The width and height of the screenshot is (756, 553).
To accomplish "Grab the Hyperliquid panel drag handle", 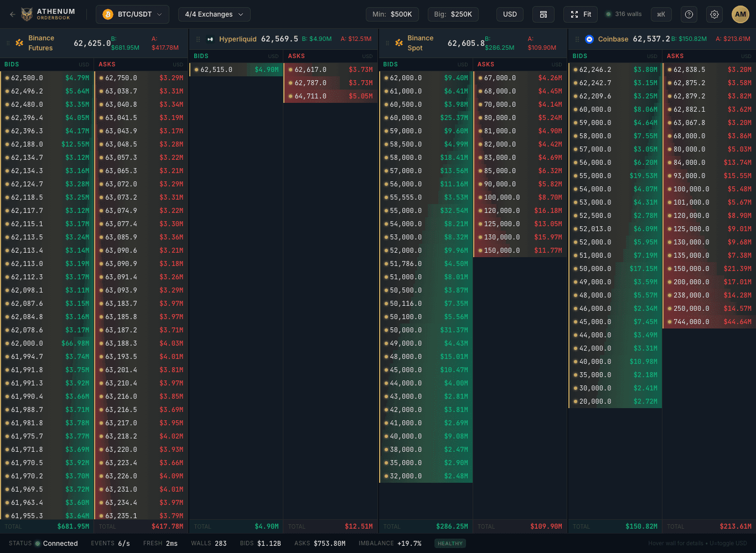I will pos(198,39).
